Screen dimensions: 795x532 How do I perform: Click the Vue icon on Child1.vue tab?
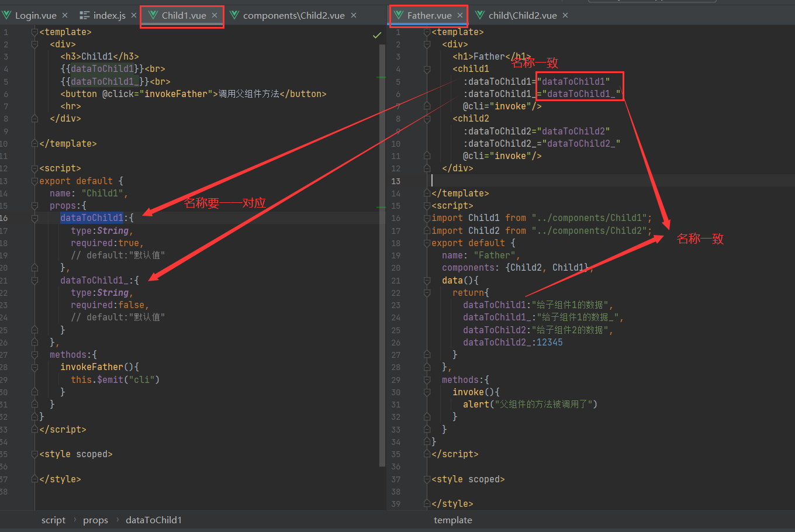(x=153, y=16)
